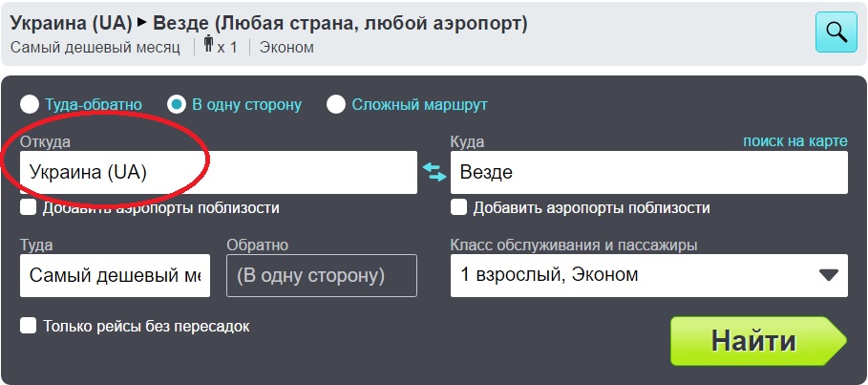Screen dimensions: 868x385
Task: Open the поиск на карте link
Action: point(794,141)
